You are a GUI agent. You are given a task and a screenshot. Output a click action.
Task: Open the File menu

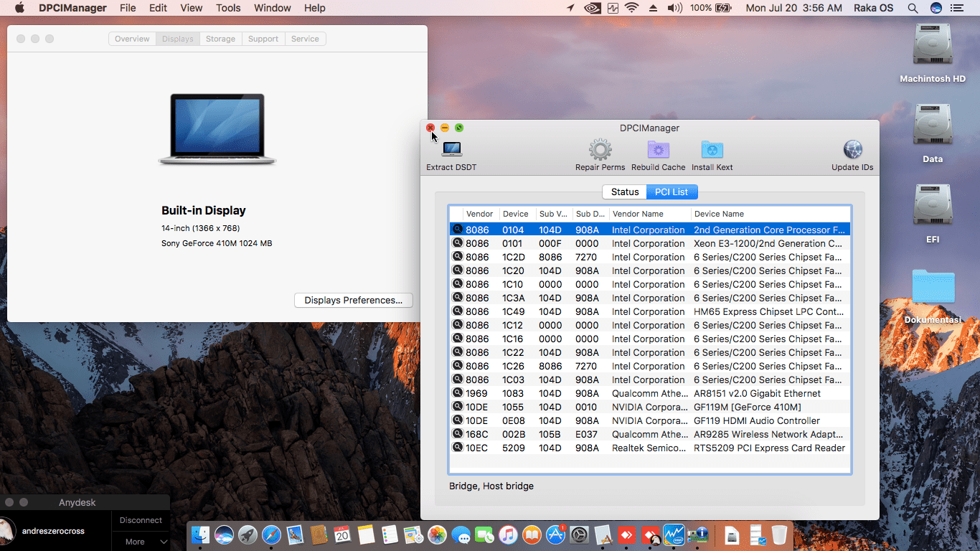(128, 8)
